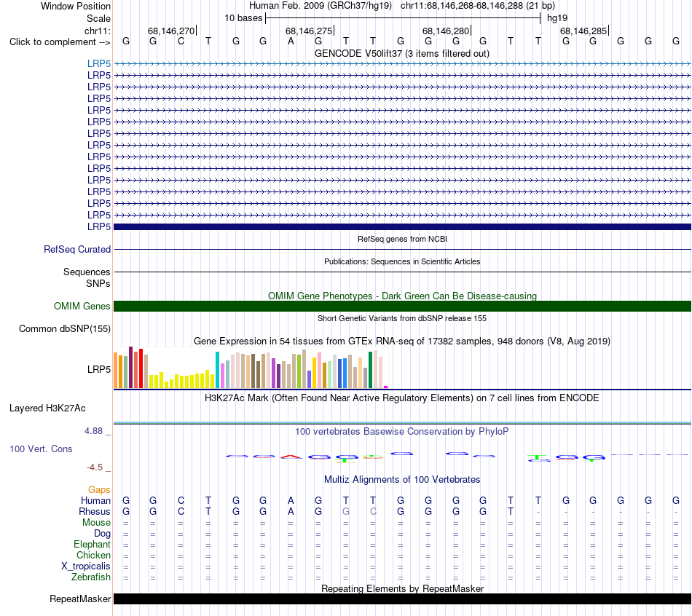
Task: Click the GTEx 'Gene Expression in 54 tissues' title
Action: click(x=402, y=341)
